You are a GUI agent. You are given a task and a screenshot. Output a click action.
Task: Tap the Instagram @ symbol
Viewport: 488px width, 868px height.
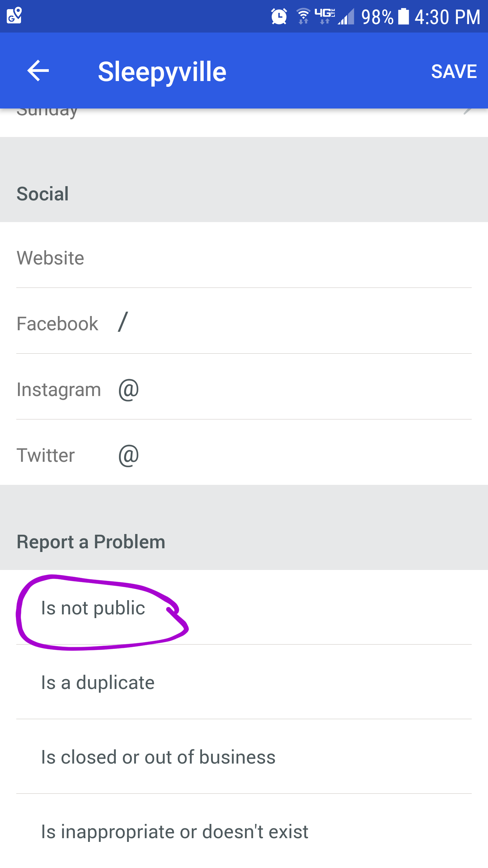click(129, 390)
